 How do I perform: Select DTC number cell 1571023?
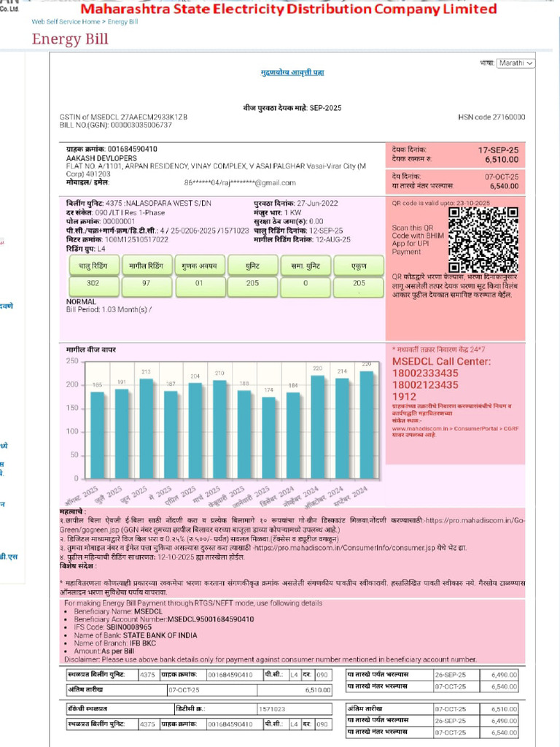295,709
